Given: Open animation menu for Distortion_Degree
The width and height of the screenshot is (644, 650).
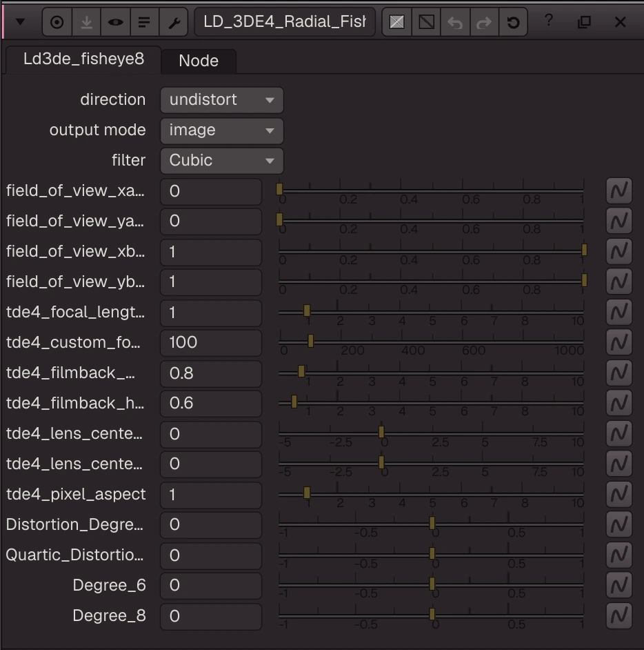Looking at the screenshot, I should tap(619, 524).
